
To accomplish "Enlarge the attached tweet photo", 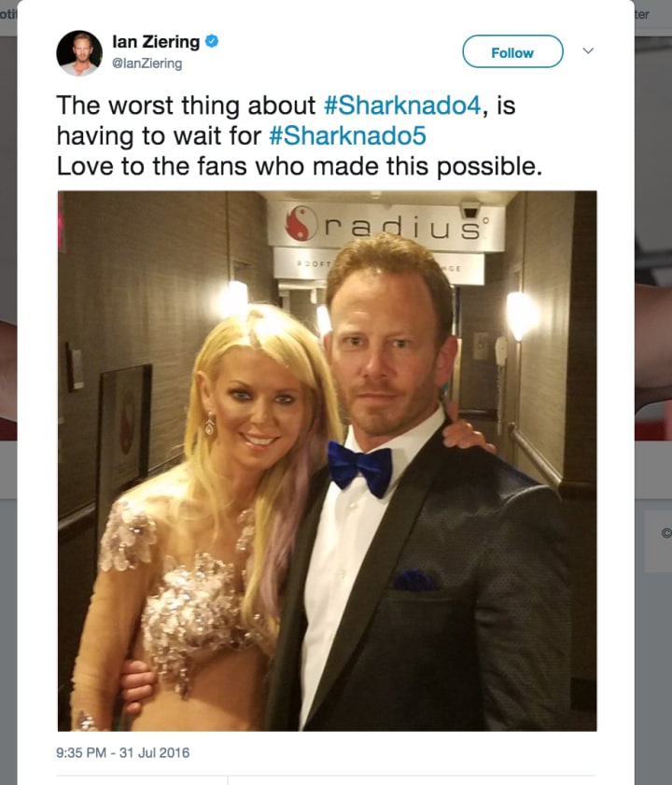I will pos(327,460).
